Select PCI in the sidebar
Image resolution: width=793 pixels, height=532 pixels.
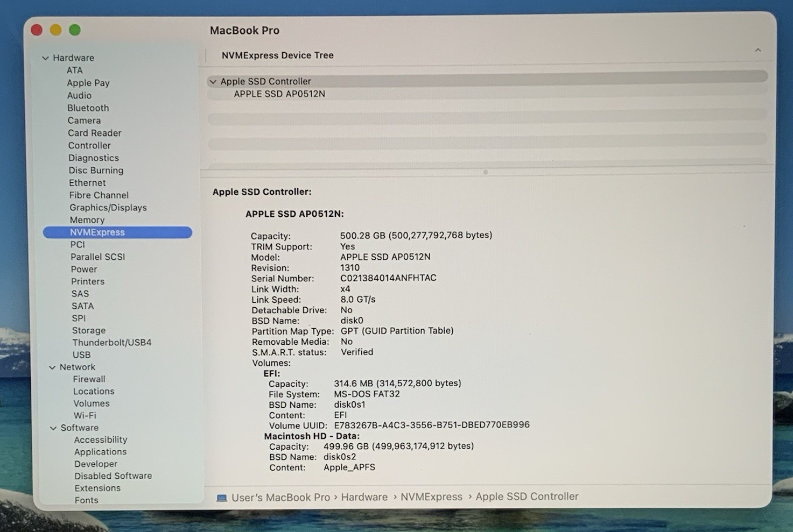(78, 244)
